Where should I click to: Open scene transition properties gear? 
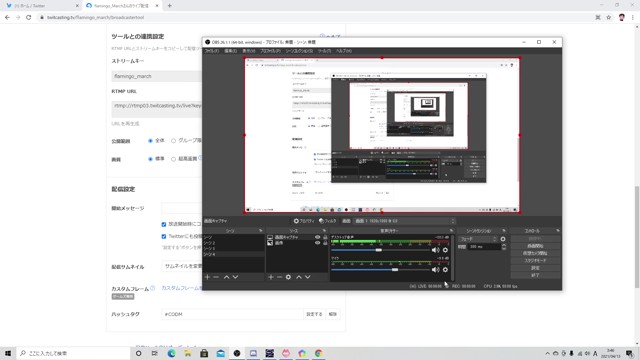pyautogui.click(x=503, y=239)
